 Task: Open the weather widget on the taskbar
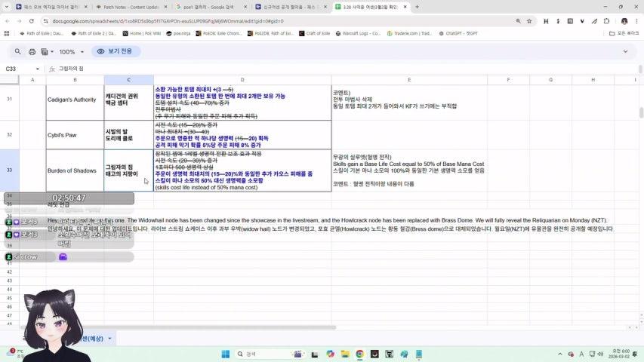(x=16, y=354)
